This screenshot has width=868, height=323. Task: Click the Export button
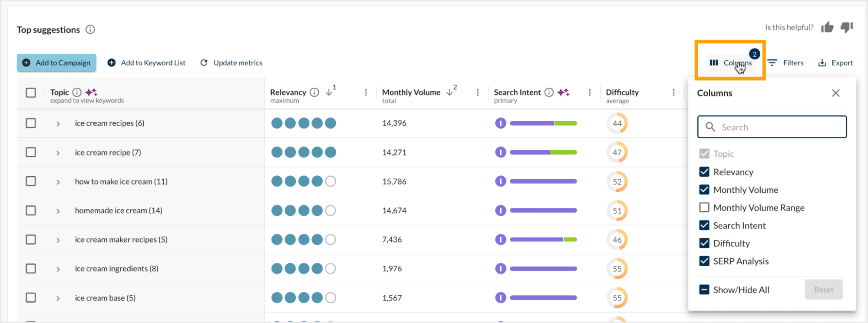[835, 63]
